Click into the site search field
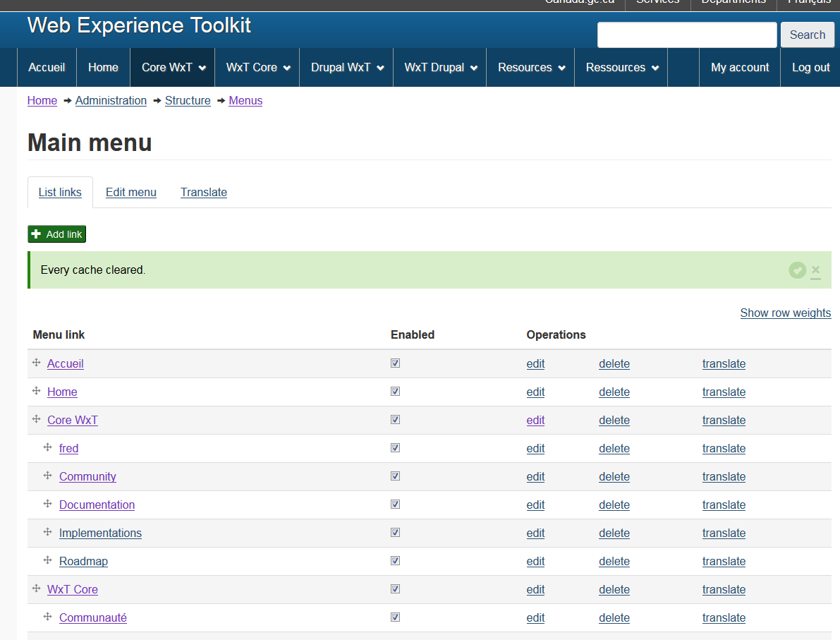 coord(686,35)
